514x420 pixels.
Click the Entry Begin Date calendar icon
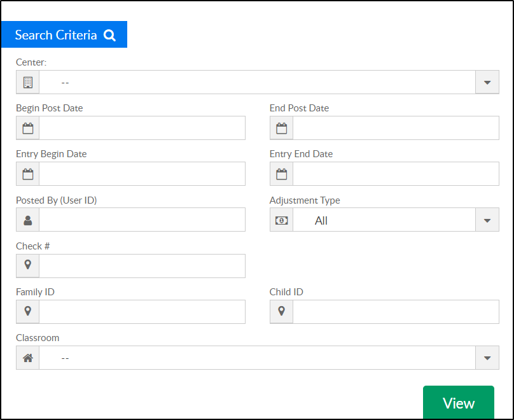pos(28,174)
